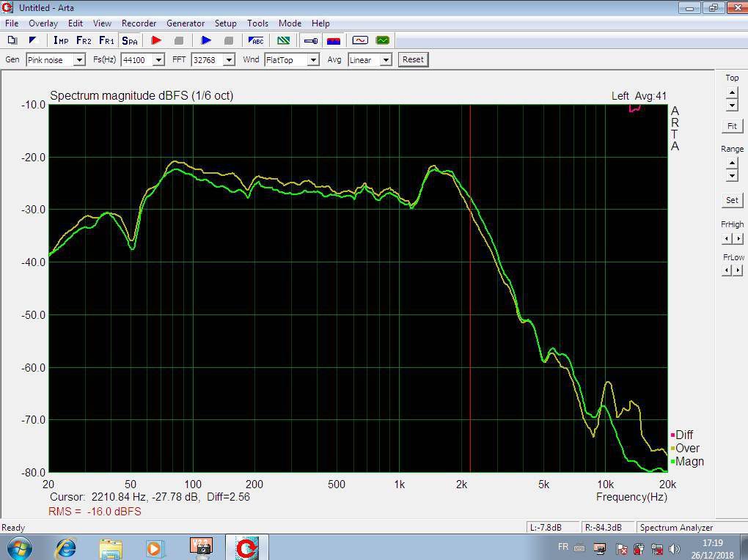Click the RMS = -16.0 dBFS readout
This screenshot has height=560, width=748.
(x=95, y=512)
